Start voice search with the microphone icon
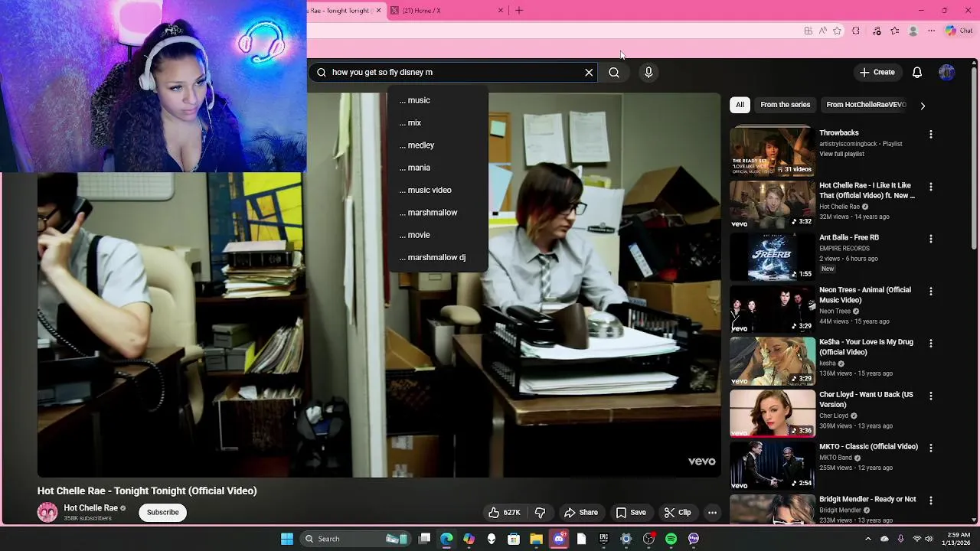Viewport: 980px width, 551px height. point(648,72)
